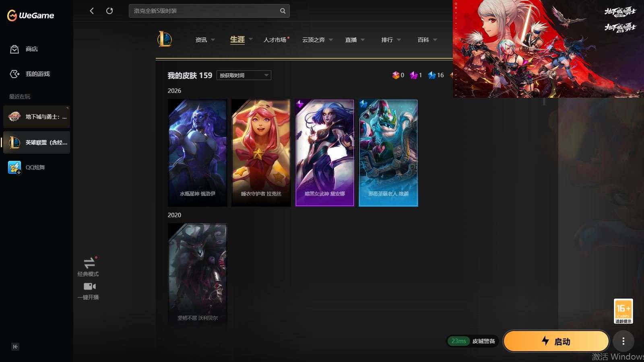Open the 生涯 tab

[237, 39]
